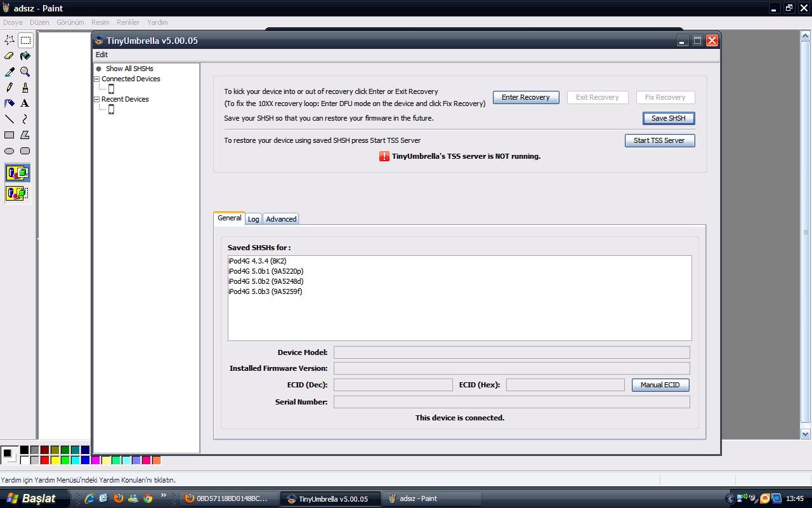Pick the Text tool in Paint
Screen dimensions: 812x508
25,103
